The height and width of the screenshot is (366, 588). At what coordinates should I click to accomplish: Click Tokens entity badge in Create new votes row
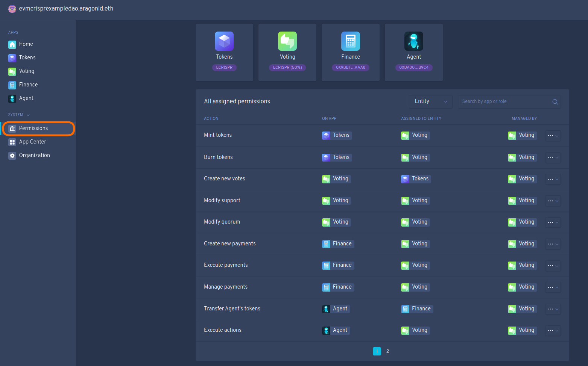(416, 179)
